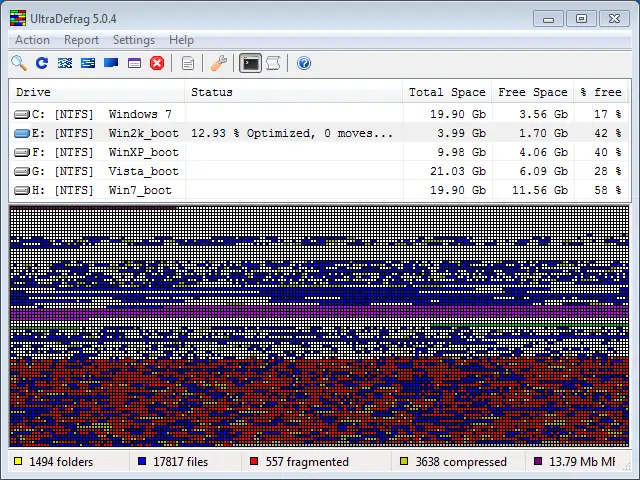640x480 pixels.
Task: Click the drive icon for G: Vista_boot
Action: [22, 171]
